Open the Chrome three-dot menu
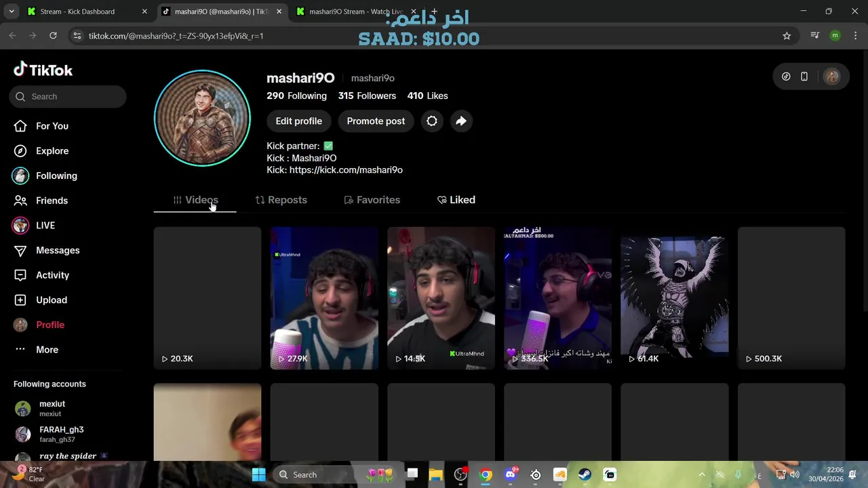 (855, 36)
